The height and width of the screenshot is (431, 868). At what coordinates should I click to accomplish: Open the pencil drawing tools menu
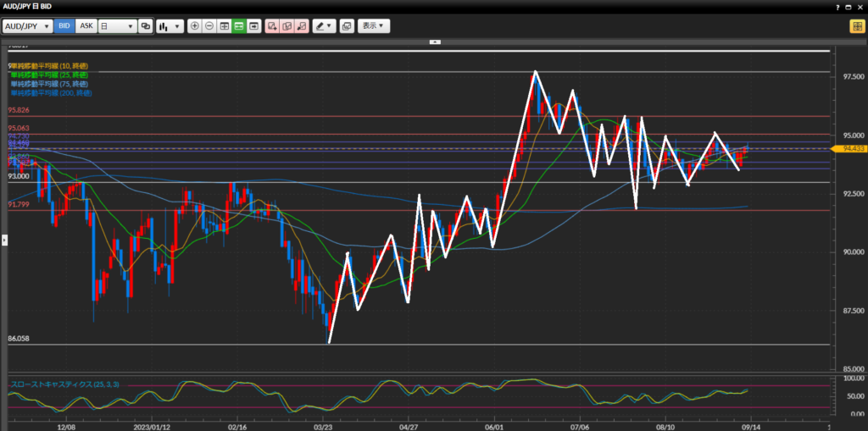(x=324, y=26)
